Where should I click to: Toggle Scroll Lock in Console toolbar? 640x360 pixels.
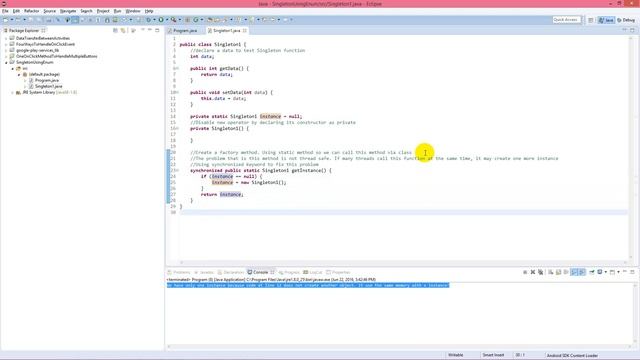coord(558,272)
